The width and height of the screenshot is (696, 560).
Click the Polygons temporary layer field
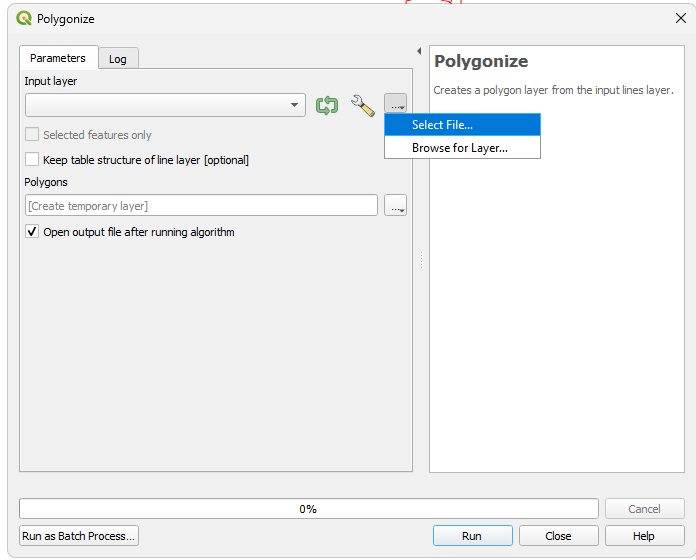201,206
